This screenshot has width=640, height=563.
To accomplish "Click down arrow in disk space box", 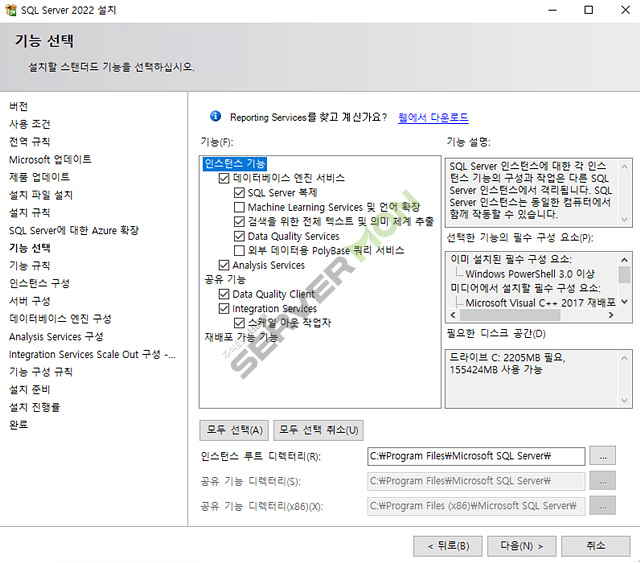I will pos(624,401).
